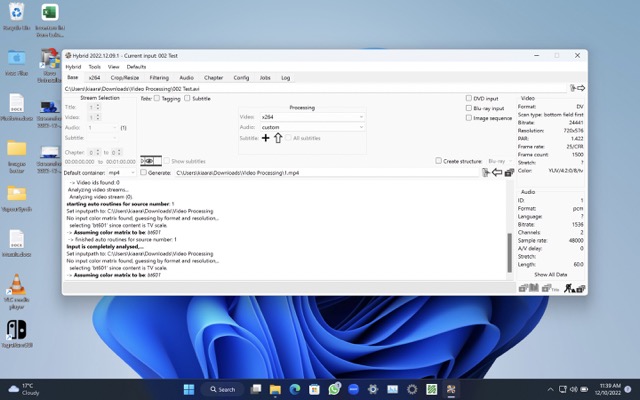Switch to the Crop/Resize tab
The image size is (640, 400).
(125, 77)
